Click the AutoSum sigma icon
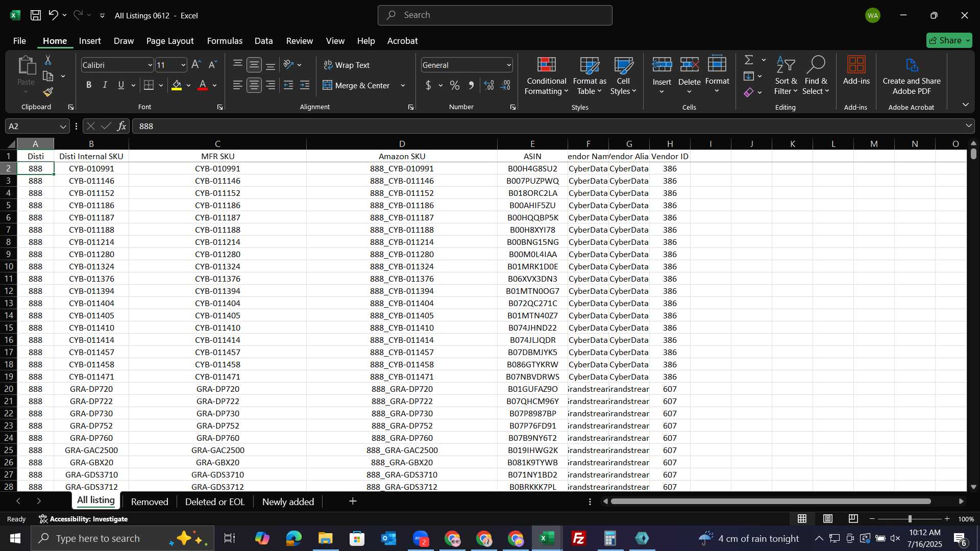The height and width of the screenshot is (551, 980). pyautogui.click(x=749, y=60)
